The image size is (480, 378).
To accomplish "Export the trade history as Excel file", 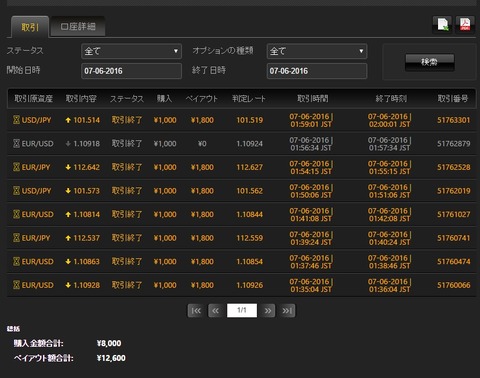I will click(x=443, y=25).
